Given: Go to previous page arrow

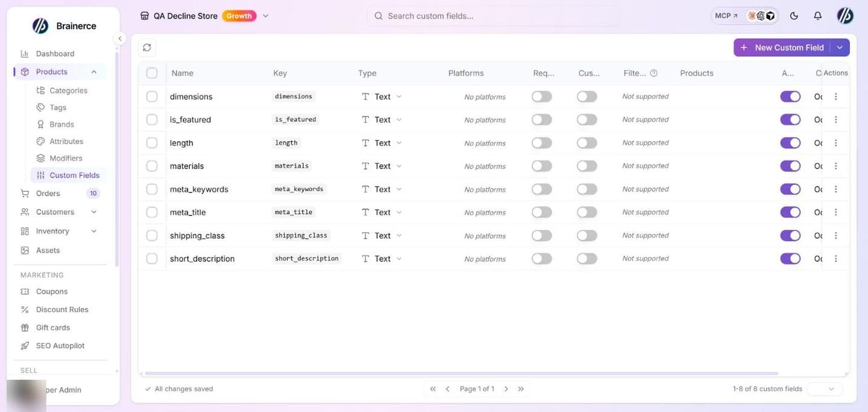Looking at the screenshot, I should tap(447, 389).
